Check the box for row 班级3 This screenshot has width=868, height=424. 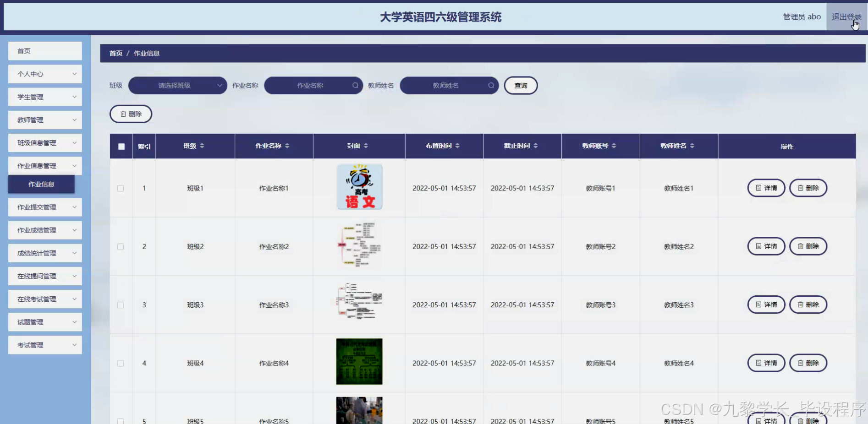pyautogui.click(x=121, y=305)
